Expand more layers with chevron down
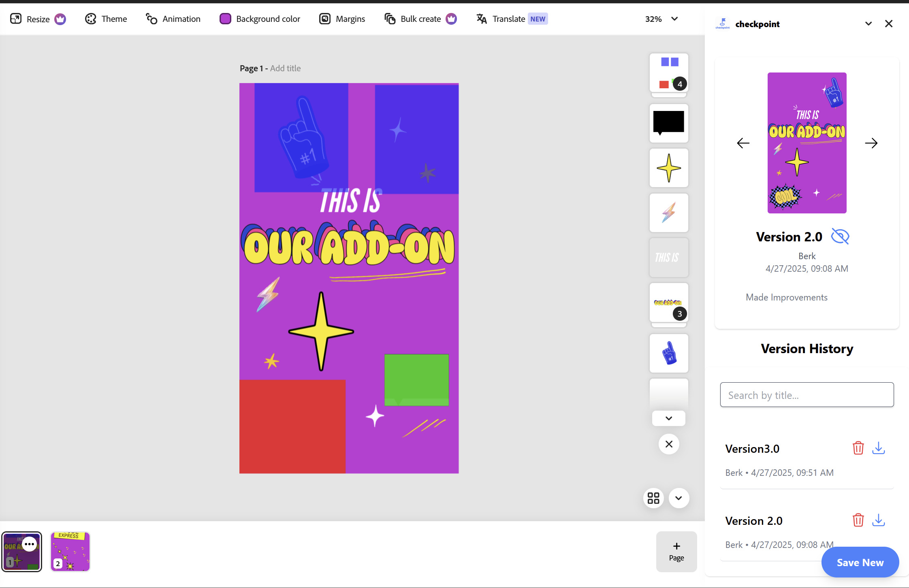Image resolution: width=909 pixels, height=588 pixels. pos(669,418)
